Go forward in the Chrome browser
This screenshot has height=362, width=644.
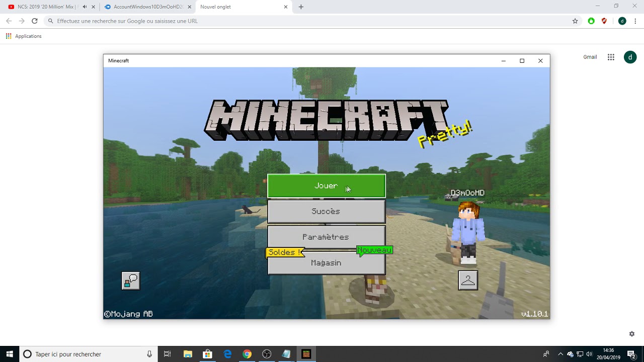(22, 21)
